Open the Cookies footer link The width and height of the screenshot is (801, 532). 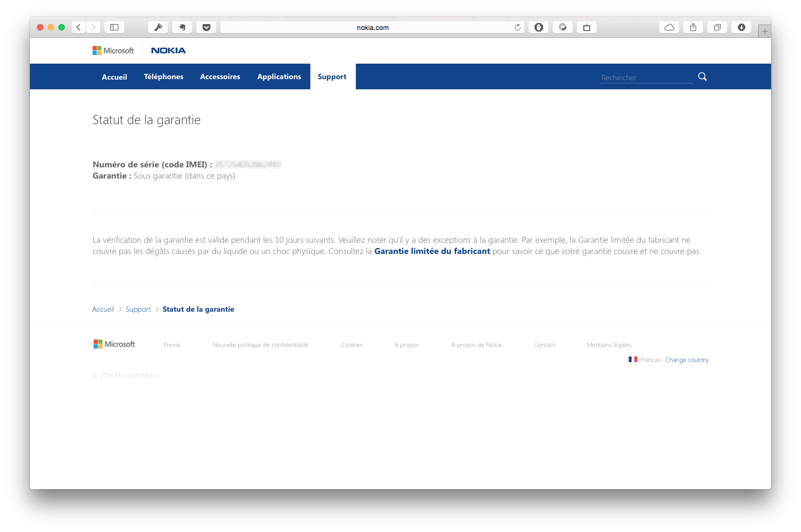pyautogui.click(x=352, y=345)
